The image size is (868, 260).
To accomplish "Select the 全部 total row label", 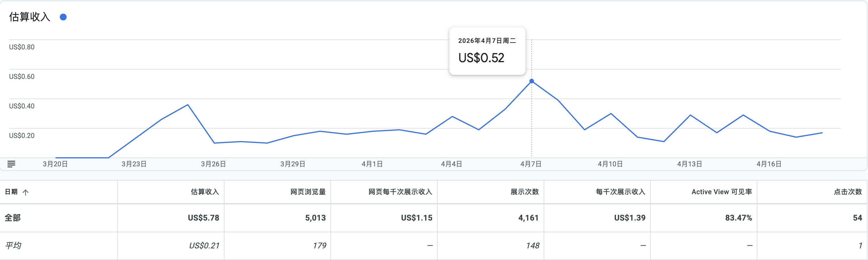I will coord(13,218).
